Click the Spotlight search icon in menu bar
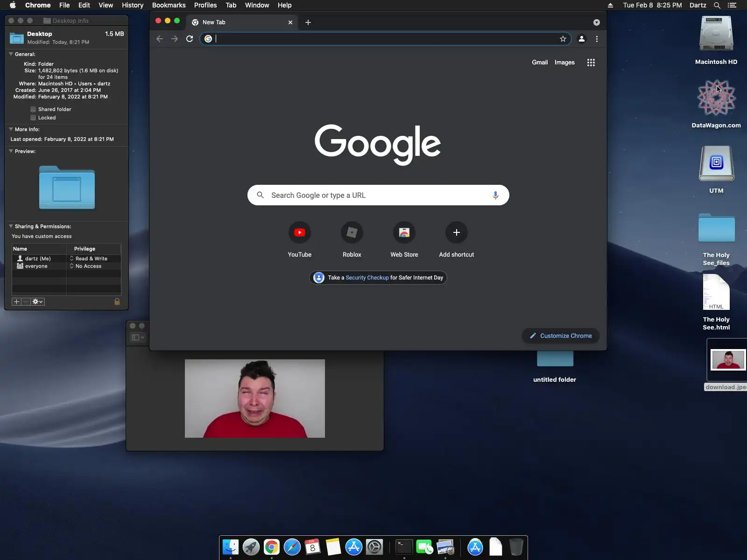747x560 pixels. coord(717,5)
